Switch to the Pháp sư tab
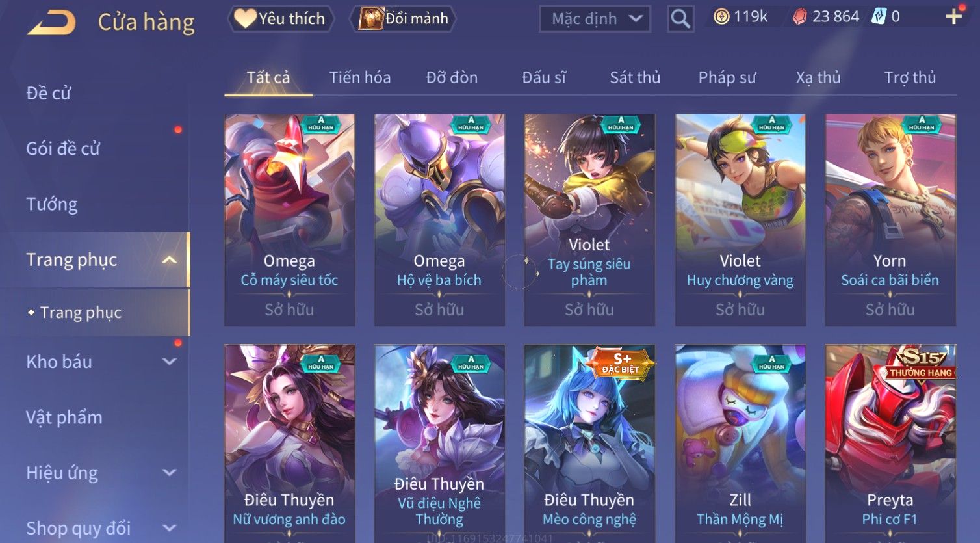The image size is (980, 543). pos(727,78)
